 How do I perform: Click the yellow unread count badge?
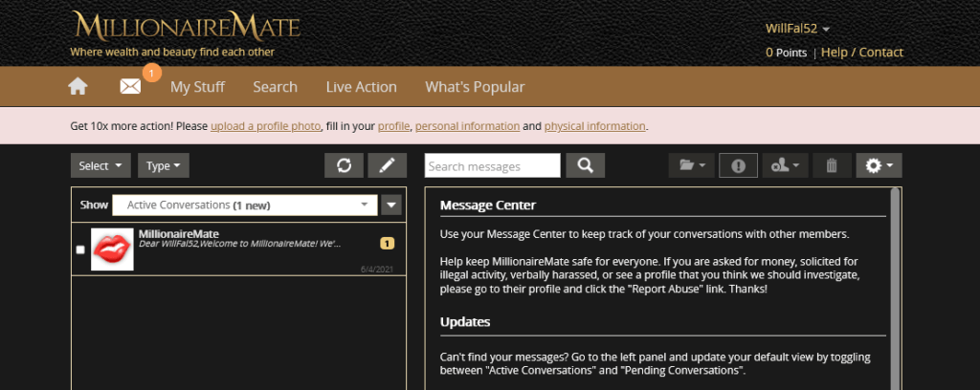387,244
